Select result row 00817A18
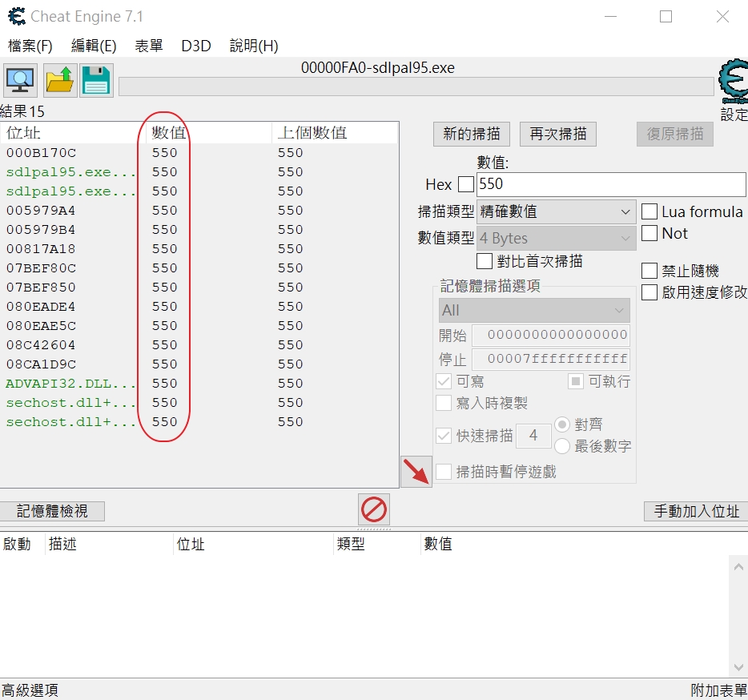Viewport: 748px width, 700px height. pos(199,248)
